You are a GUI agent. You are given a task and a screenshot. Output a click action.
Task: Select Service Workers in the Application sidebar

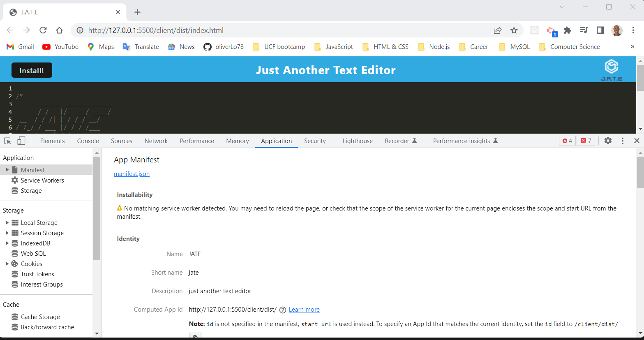pyautogui.click(x=42, y=180)
